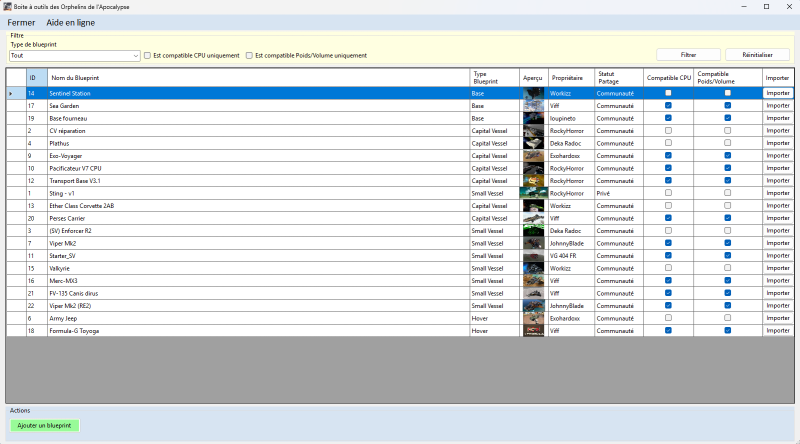Open Base fourneau preview thumbnail
Viewport: 800px width, 444px height.
click(534, 118)
